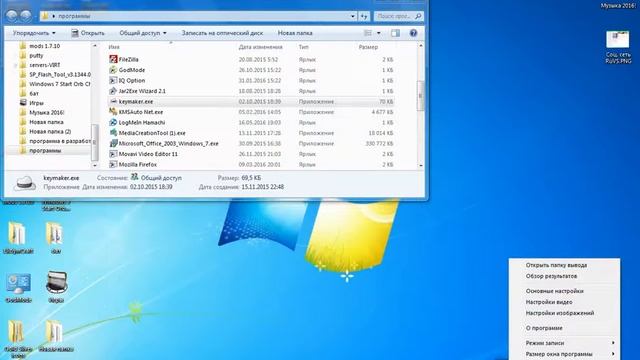Go forward with the Explorer forward arrow
Screen dimensions: 640x360
[x=26, y=16]
